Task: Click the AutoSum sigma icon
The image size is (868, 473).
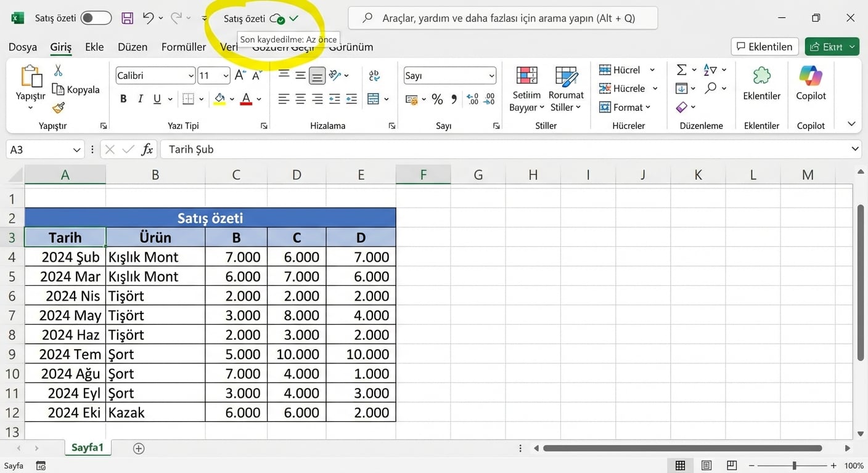Action: 680,70
